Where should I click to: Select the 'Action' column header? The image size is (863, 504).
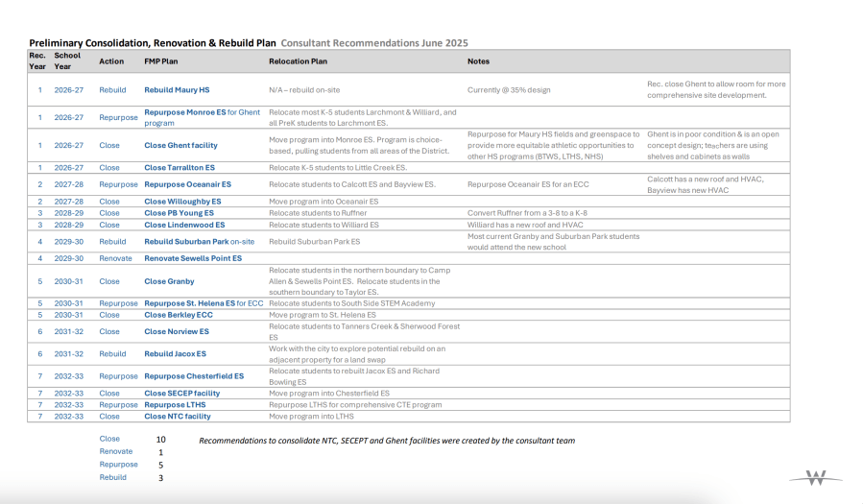[111, 61]
